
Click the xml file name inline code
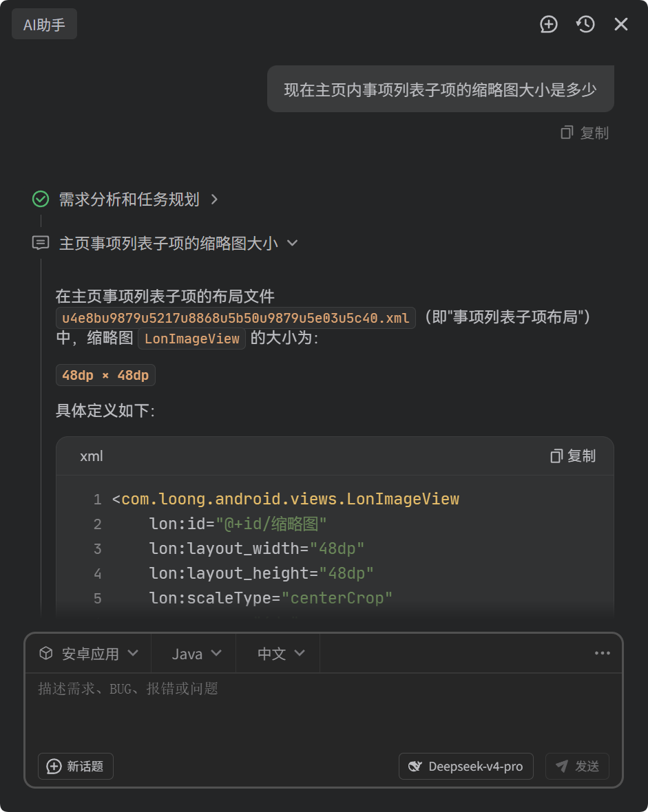point(236,318)
